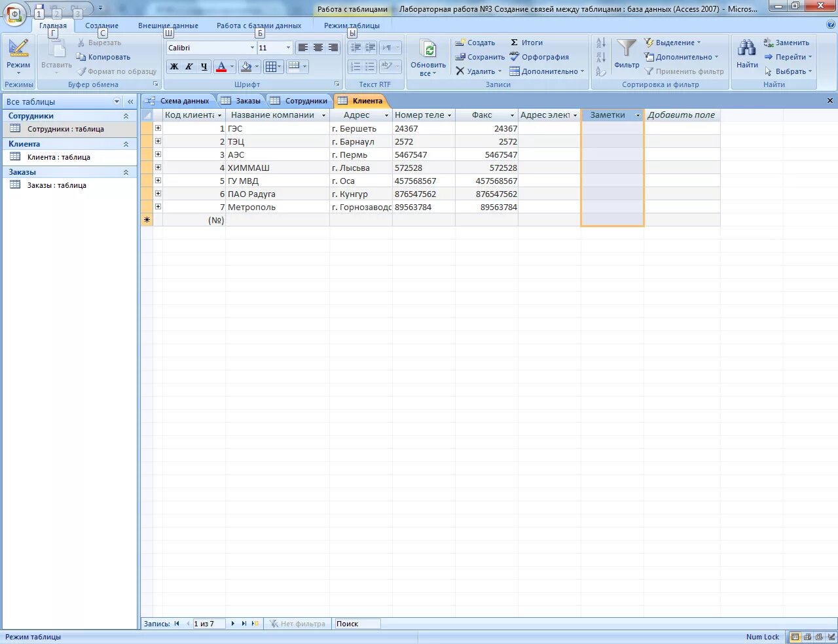Open Все таблицы navigation dropdown

[117, 101]
